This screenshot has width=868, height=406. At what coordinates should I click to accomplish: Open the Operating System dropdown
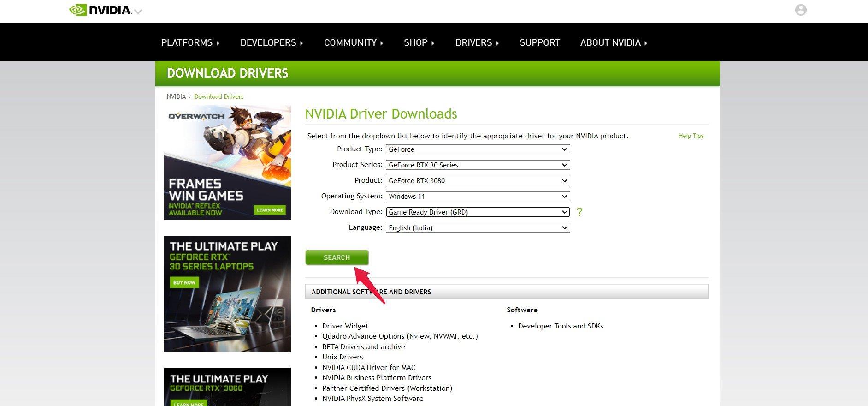pyautogui.click(x=478, y=197)
